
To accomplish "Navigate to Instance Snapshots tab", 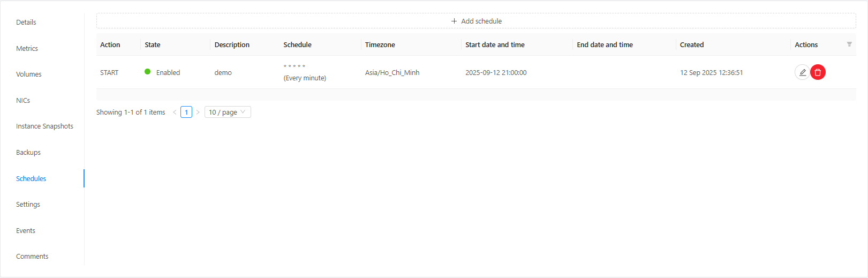I will click(x=44, y=126).
